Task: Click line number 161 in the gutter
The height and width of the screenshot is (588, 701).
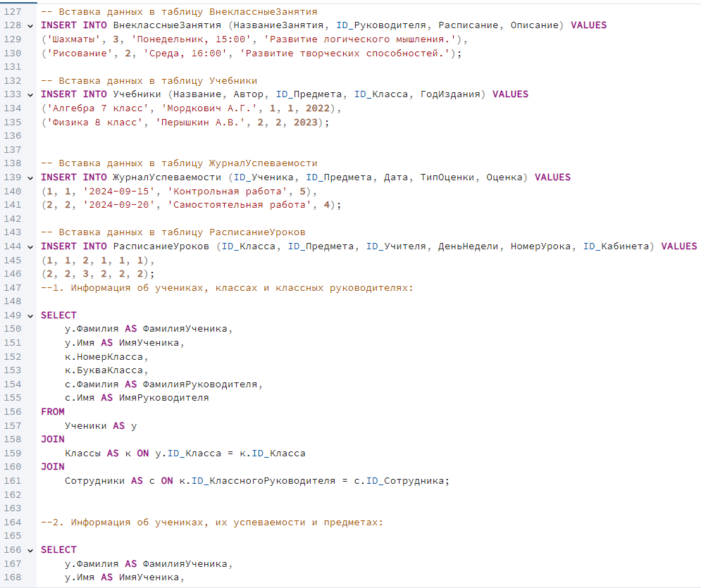Action: [x=13, y=481]
